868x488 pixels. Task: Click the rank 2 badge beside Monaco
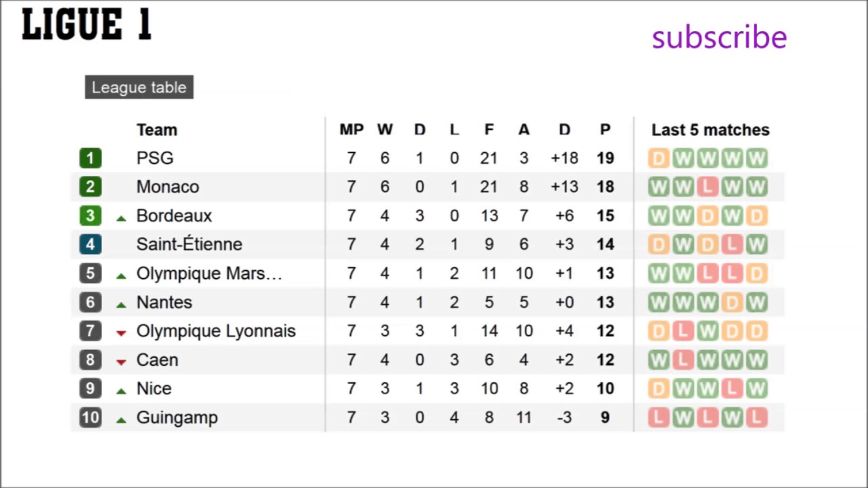pos(90,187)
